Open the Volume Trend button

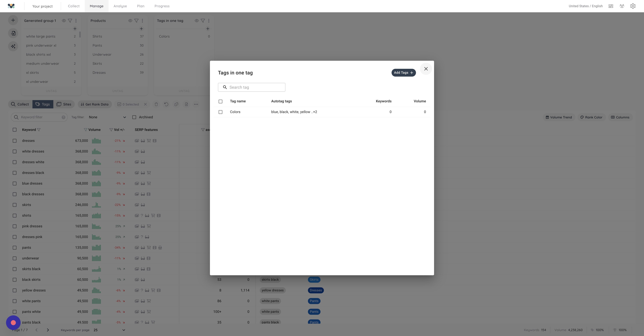point(559,117)
